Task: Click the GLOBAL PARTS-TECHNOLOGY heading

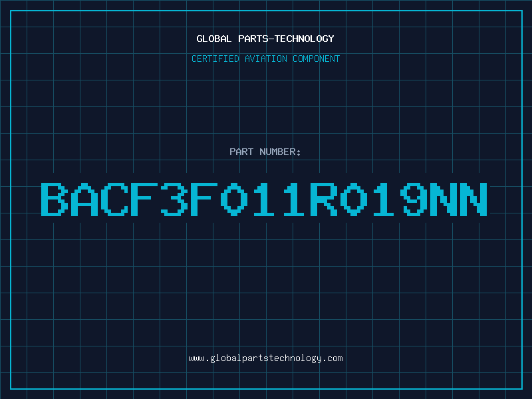Action: 265,39
